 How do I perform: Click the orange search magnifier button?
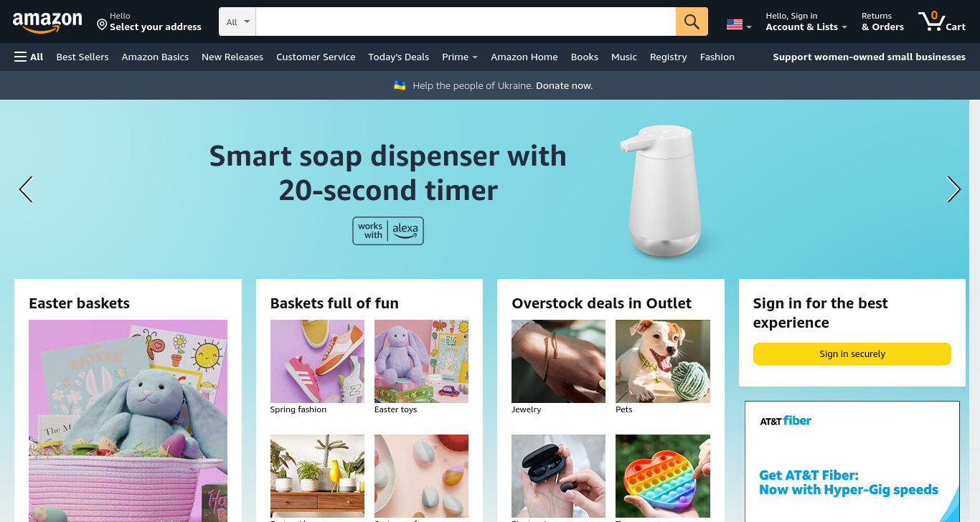(x=692, y=22)
